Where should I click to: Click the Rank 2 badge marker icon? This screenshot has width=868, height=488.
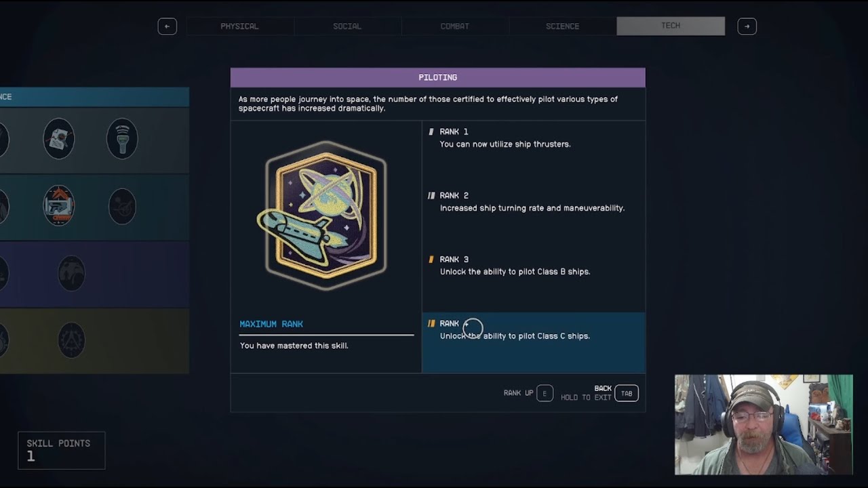click(431, 195)
